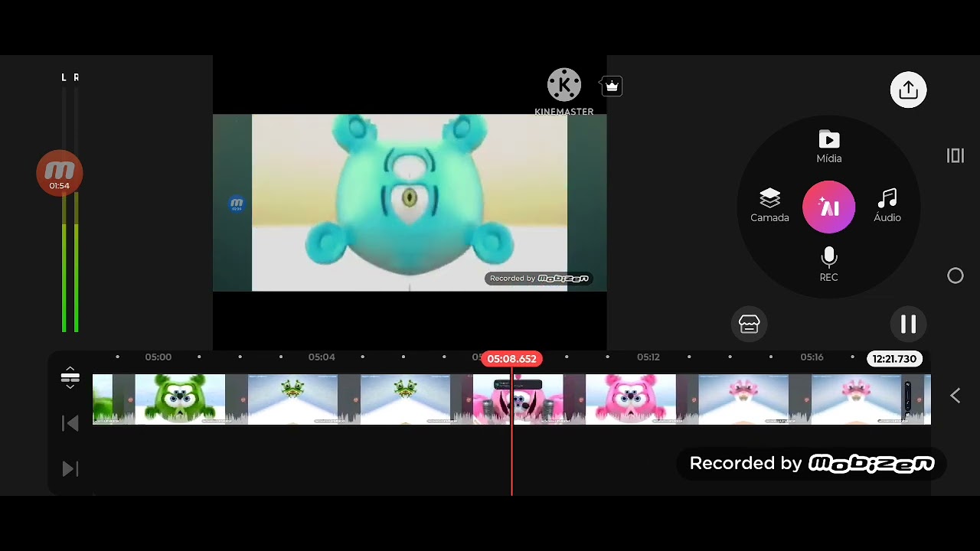This screenshot has width=980, height=551.
Task: Click the left channel audio level meter
Action: point(64,208)
